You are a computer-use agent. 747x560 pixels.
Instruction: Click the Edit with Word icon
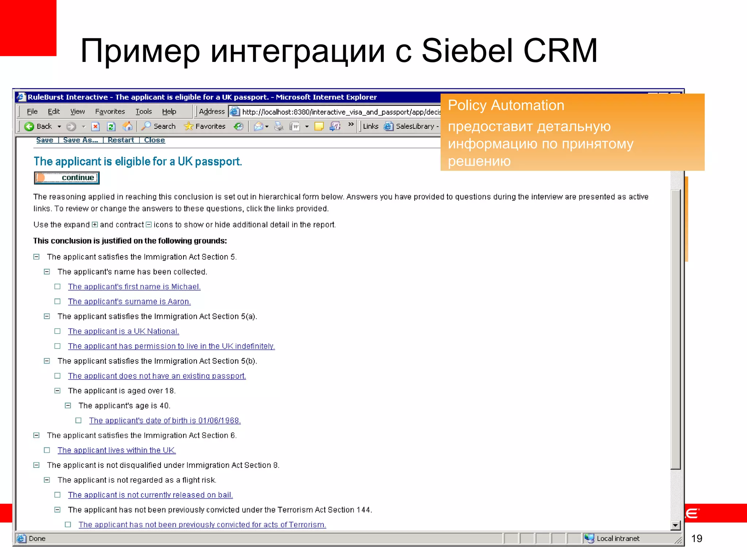[x=295, y=127]
